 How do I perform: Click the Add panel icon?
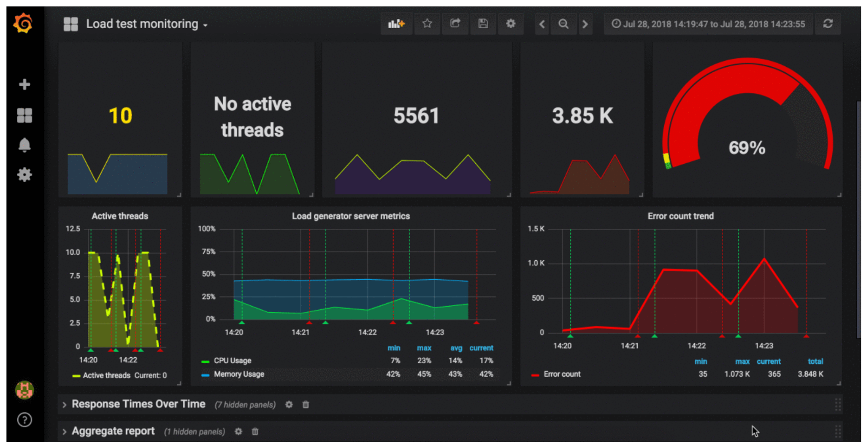click(396, 24)
